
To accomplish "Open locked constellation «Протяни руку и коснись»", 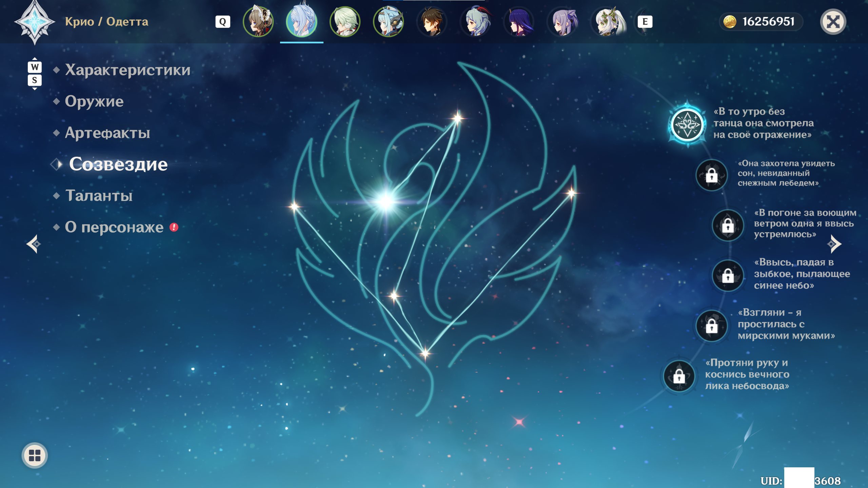I will (679, 376).
